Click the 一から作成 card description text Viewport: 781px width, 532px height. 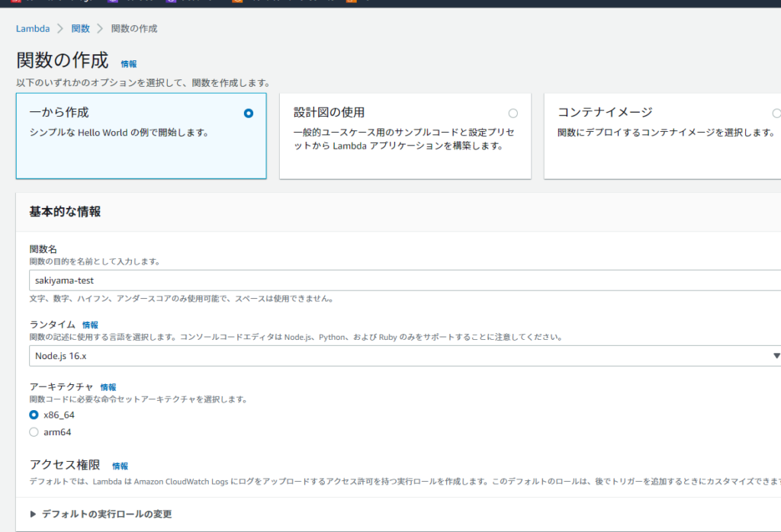point(119,133)
